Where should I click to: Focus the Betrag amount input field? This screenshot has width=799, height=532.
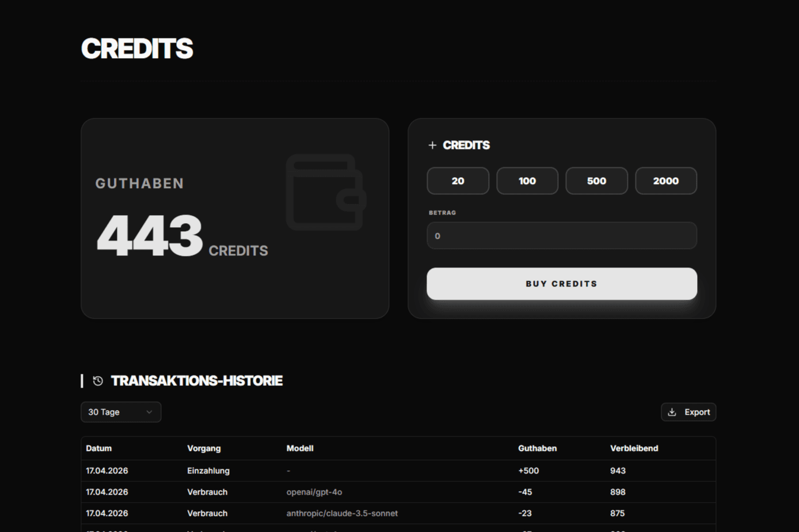[x=562, y=236]
